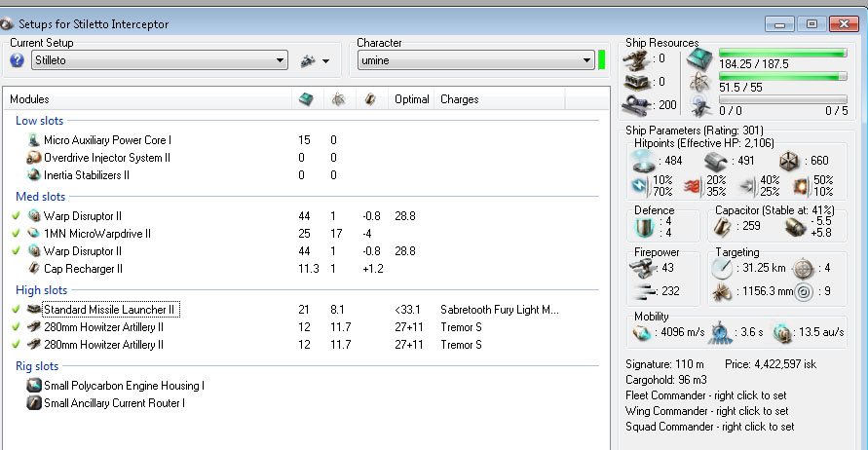The image size is (868, 450).
Task: Click the Modules column header
Action: click(29, 99)
